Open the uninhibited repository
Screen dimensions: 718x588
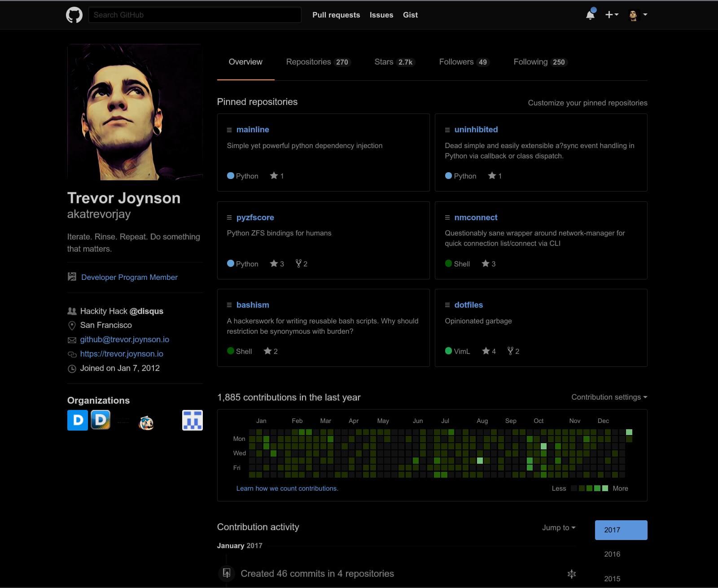click(x=476, y=130)
